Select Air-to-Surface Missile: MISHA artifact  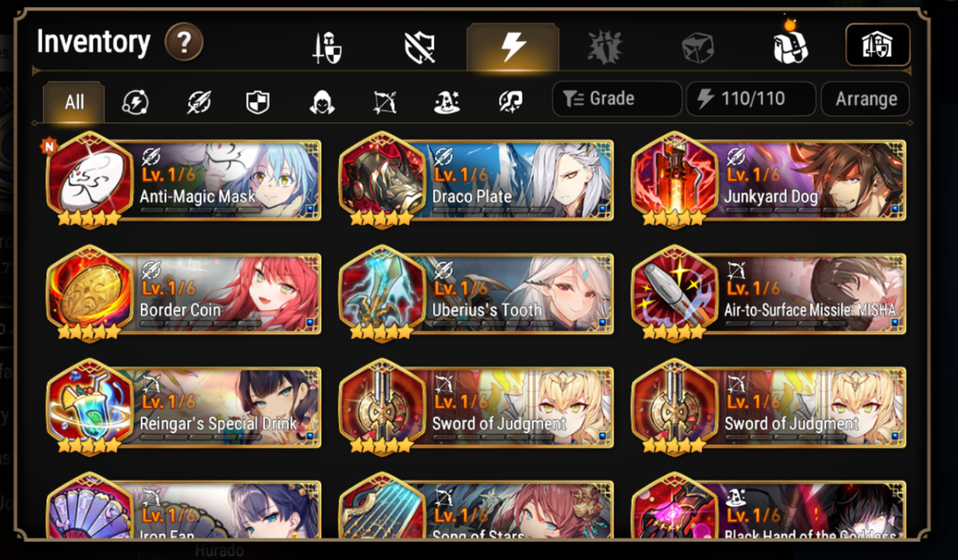pos(768,293)
